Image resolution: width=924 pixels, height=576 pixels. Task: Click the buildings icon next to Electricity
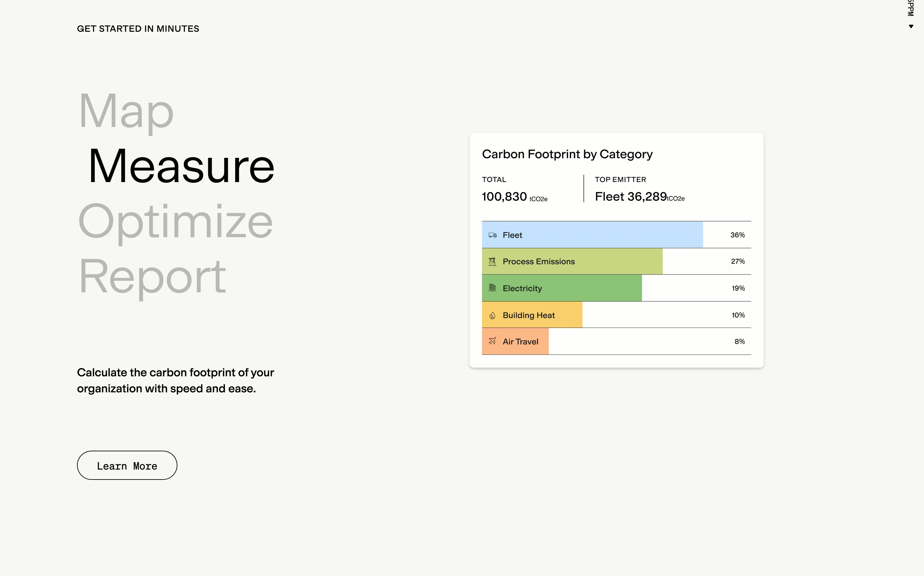coord(492,288)
